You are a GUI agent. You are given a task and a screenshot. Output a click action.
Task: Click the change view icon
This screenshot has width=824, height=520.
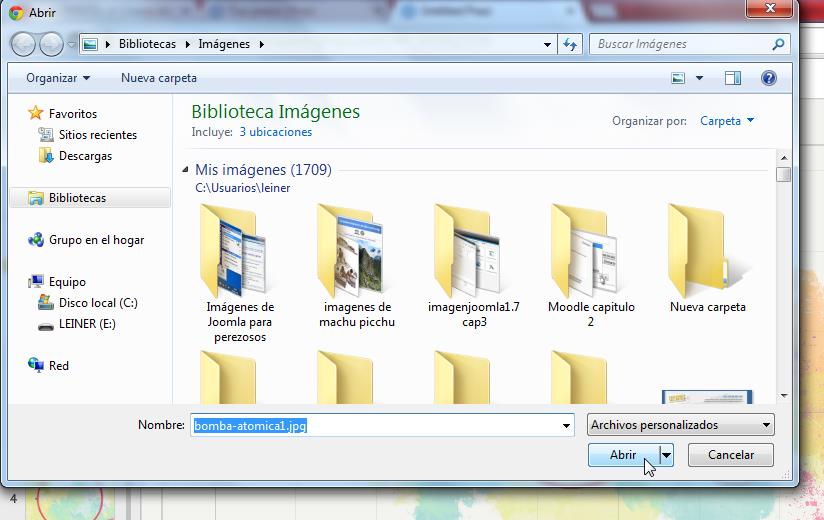(x=679, y=78)
